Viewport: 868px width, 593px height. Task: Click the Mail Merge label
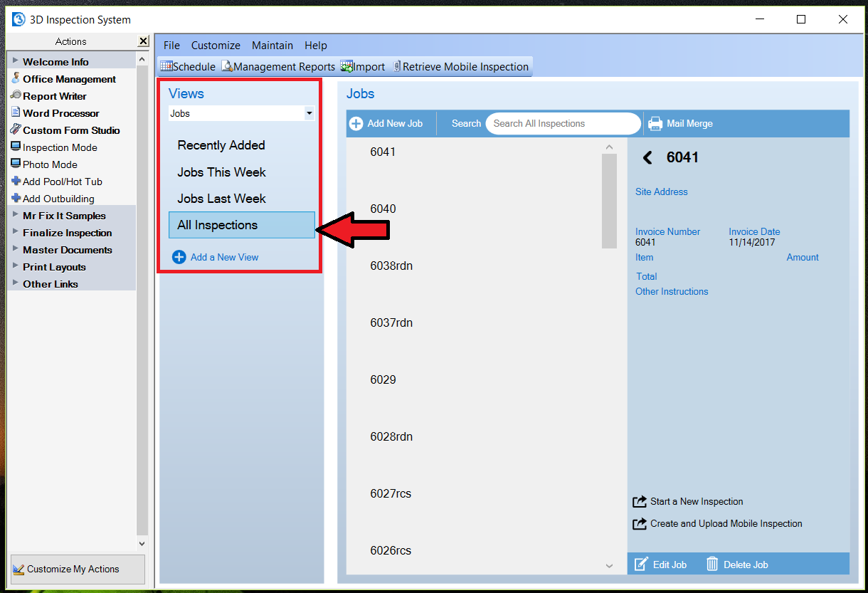click(x=689, y=124)
